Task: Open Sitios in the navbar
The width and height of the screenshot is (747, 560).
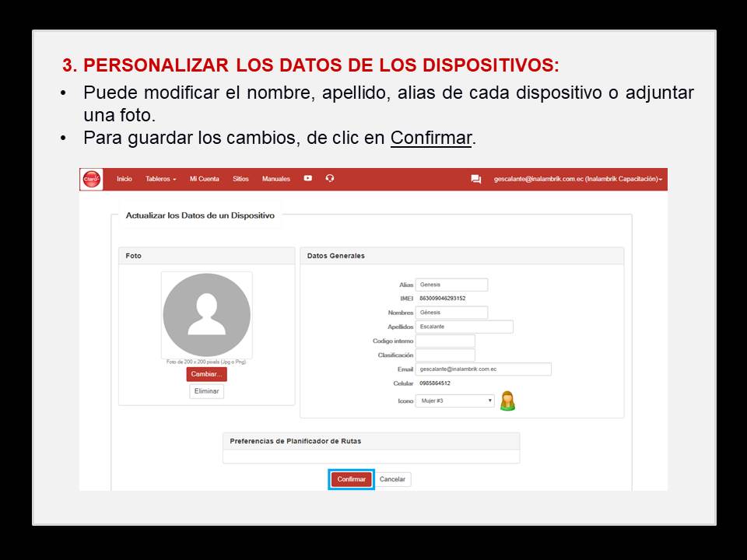Action: pyautogui.click(x=240, y=179)
